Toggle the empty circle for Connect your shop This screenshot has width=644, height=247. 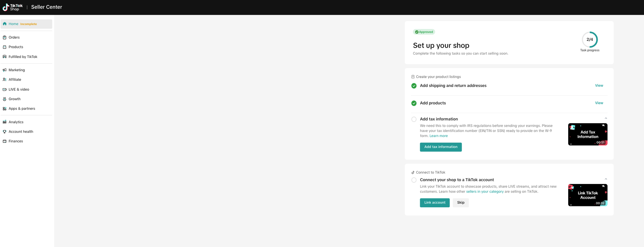click(x=414, y=180)
